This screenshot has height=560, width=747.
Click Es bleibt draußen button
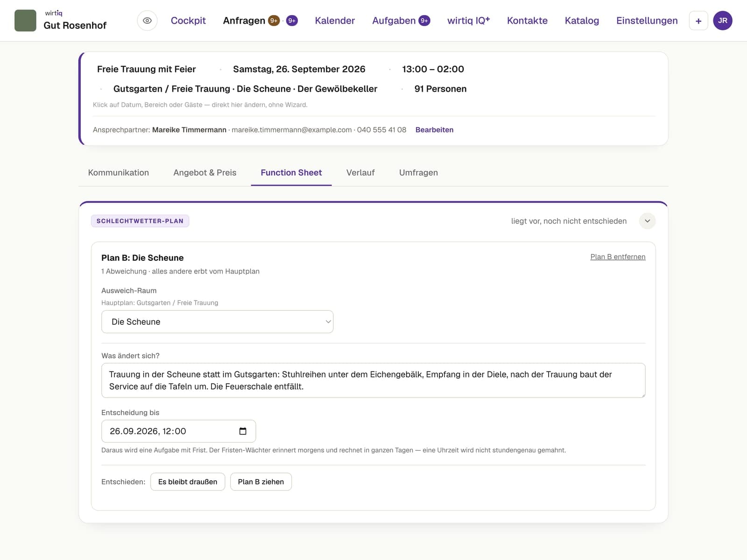click(188, 482)
